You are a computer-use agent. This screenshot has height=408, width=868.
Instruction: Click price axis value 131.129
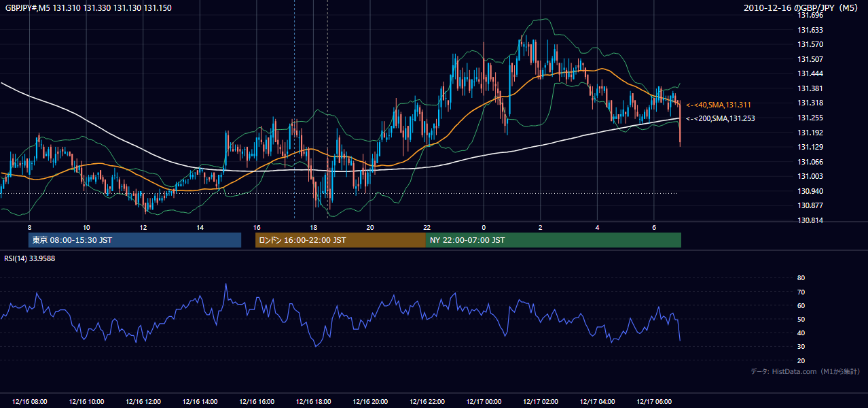coord(810,147)
